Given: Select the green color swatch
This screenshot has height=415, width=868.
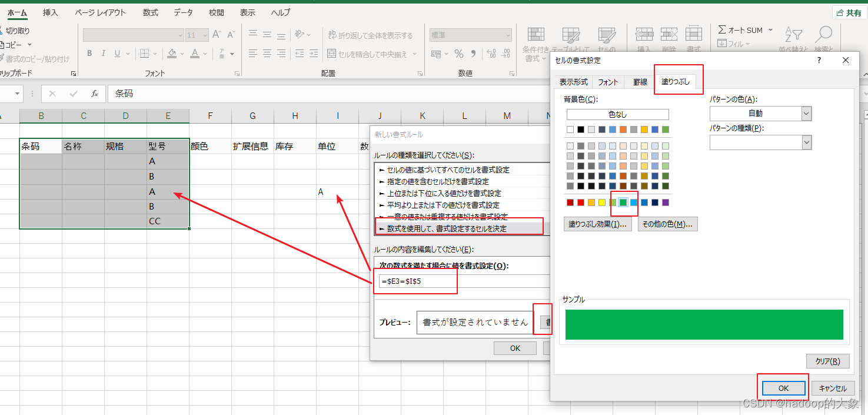Looking at the screenshot, I should (624, 202).
